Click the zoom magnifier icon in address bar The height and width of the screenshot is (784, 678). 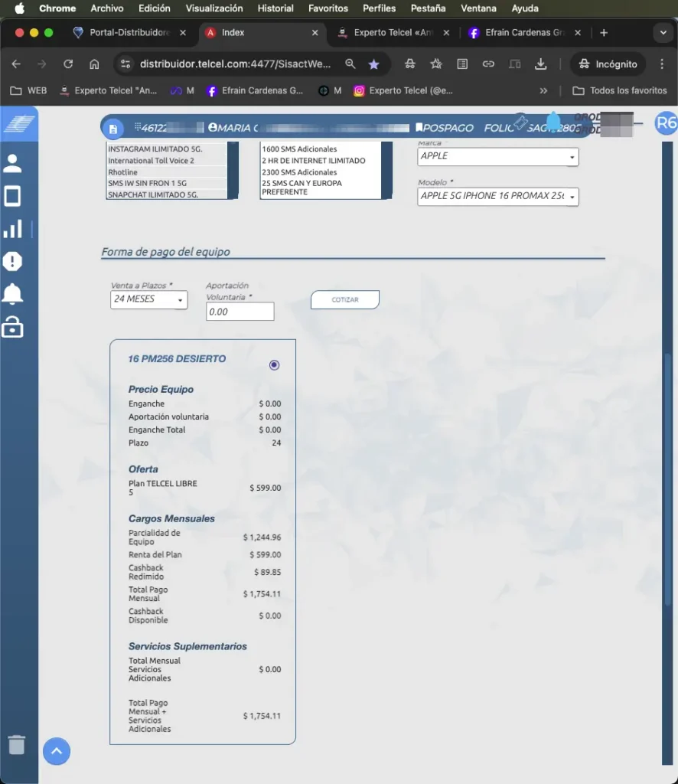(350, 64)
